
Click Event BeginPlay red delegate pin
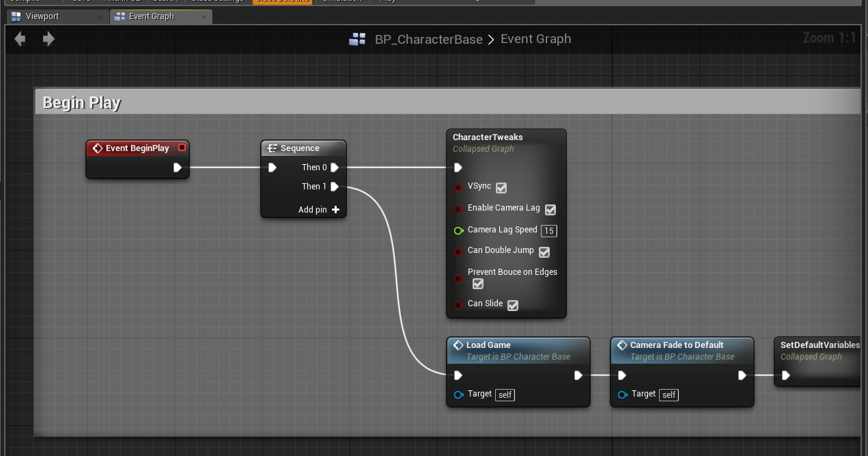coord(182,148)
